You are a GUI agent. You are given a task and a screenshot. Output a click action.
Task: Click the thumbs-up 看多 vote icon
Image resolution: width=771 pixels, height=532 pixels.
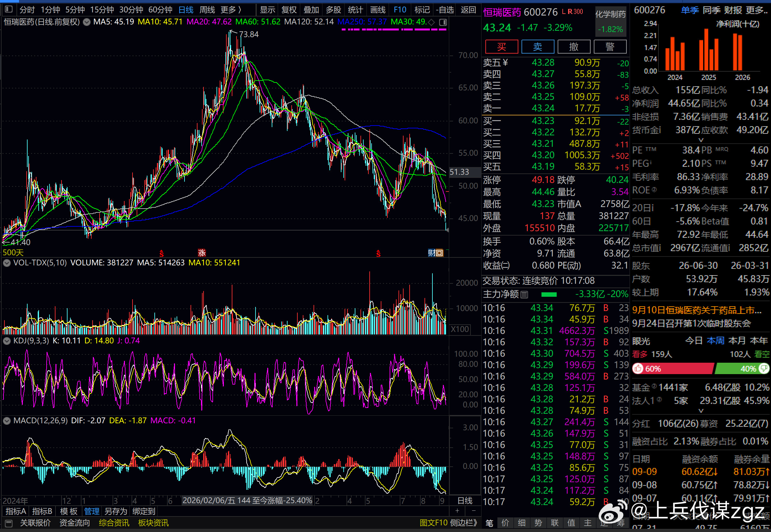tap(638, 369)
